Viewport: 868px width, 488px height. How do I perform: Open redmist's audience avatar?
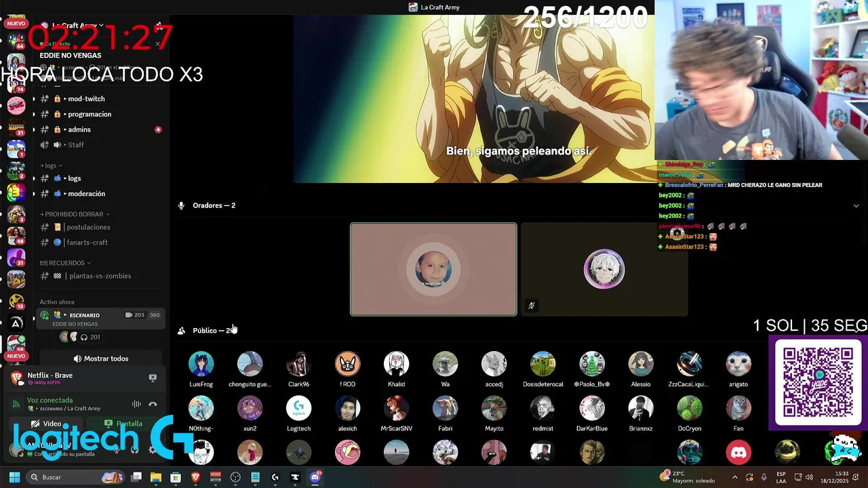(x=542, y=409)
